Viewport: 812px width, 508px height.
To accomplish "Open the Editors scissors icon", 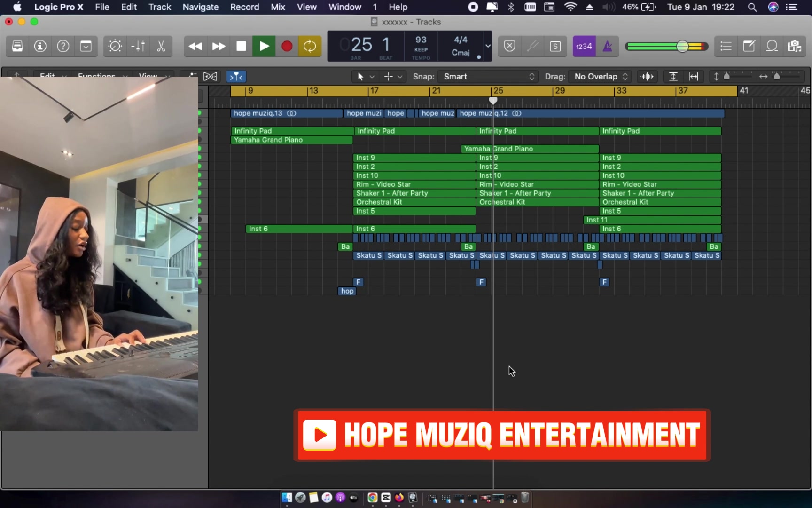I will (161, 46).
